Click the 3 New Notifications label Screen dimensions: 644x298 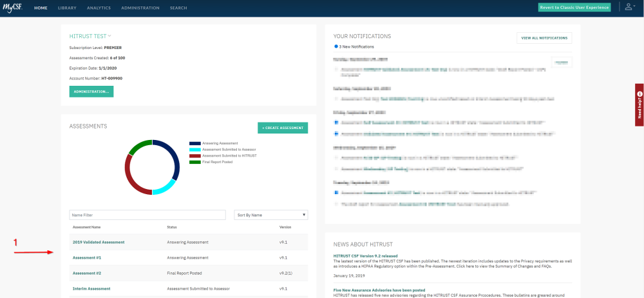tap(357, 46)
